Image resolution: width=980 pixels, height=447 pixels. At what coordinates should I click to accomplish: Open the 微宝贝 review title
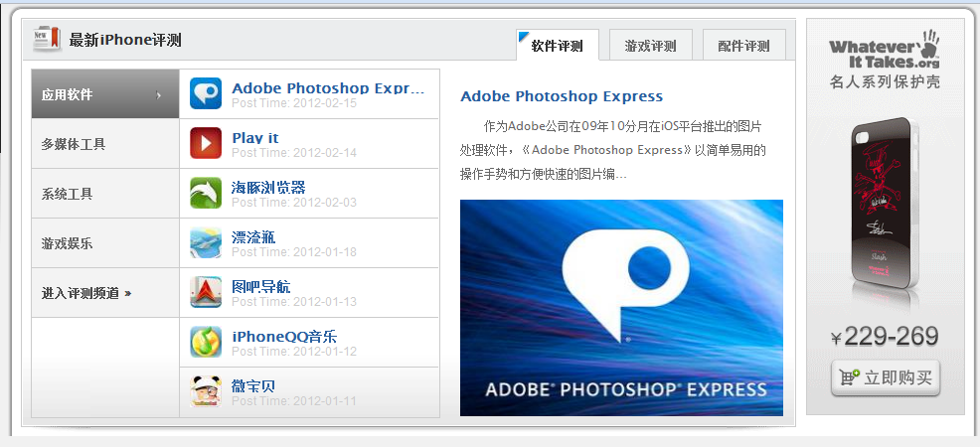click(253, 385)
